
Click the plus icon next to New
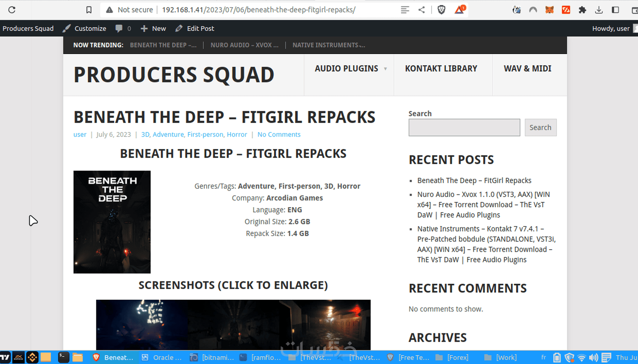click(x=144, y=29)
